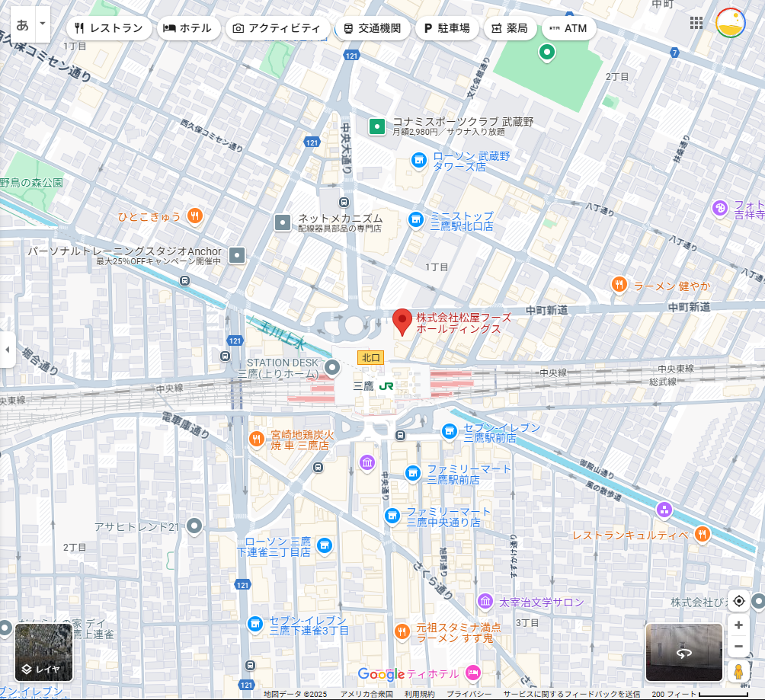Select the コナミスポーツクラブ green marker

coord(376,126)
